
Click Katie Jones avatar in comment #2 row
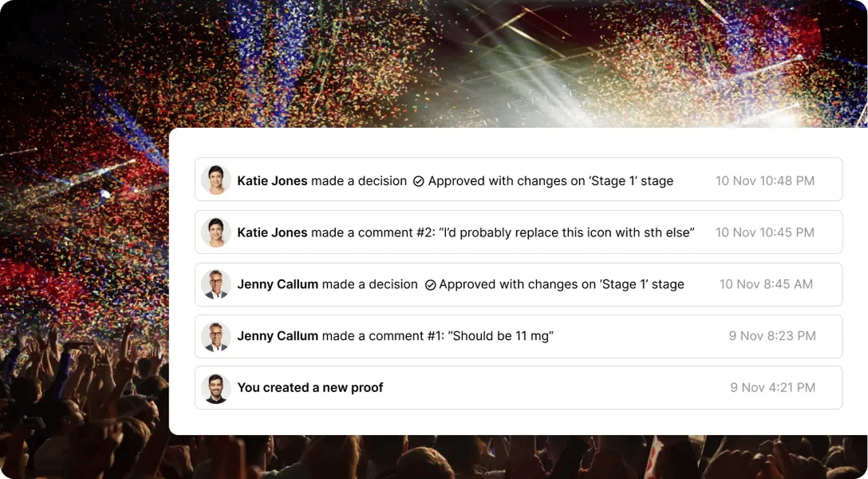tap(215, 232)
